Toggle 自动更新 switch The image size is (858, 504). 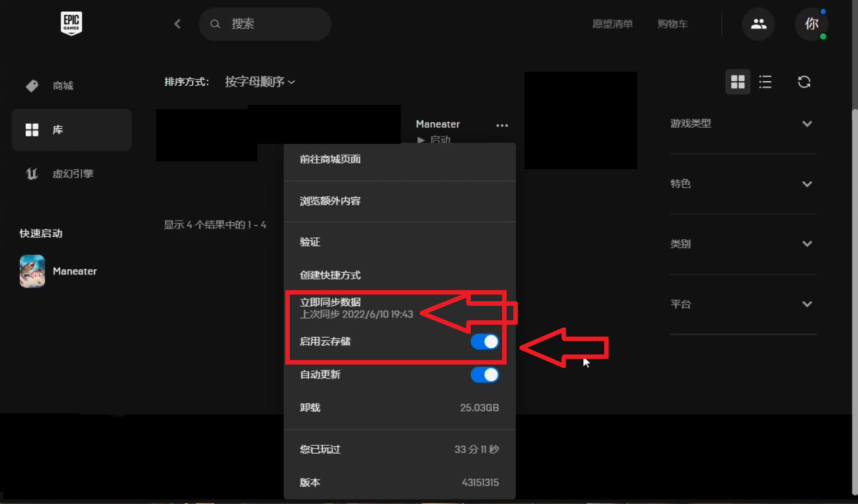pos(485,375)
